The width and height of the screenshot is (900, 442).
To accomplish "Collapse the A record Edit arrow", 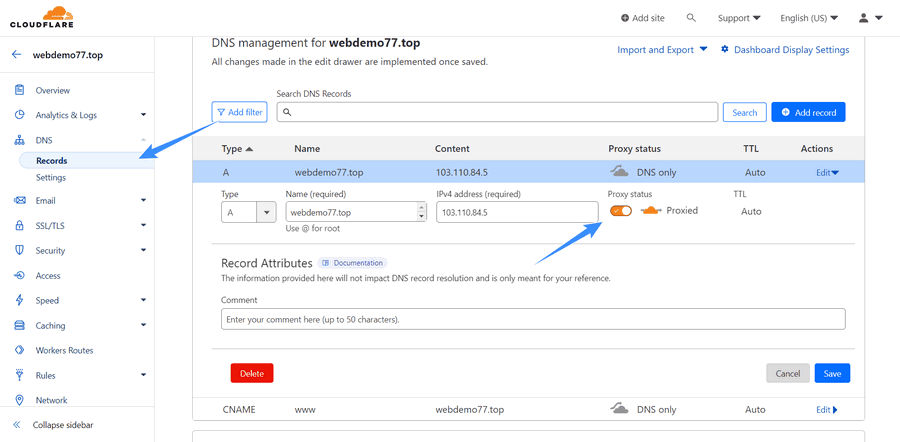I will point(835,172).
